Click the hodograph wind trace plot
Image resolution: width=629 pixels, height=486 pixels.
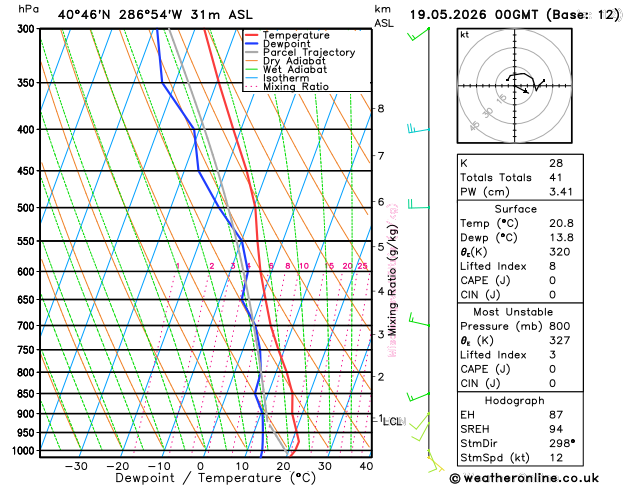click(x=526, y=83)
